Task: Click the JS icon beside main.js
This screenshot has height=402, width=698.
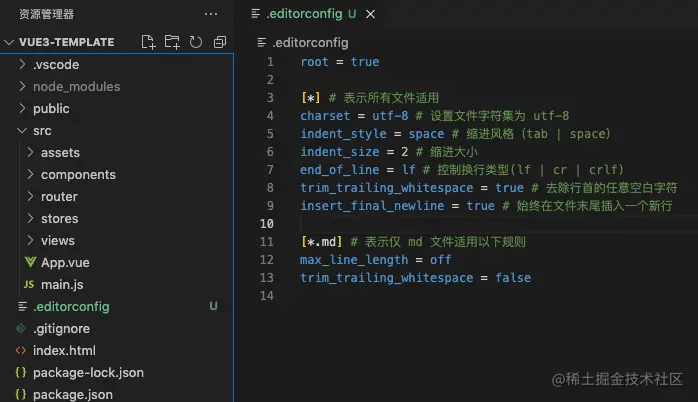Action: tap(29, 284)
